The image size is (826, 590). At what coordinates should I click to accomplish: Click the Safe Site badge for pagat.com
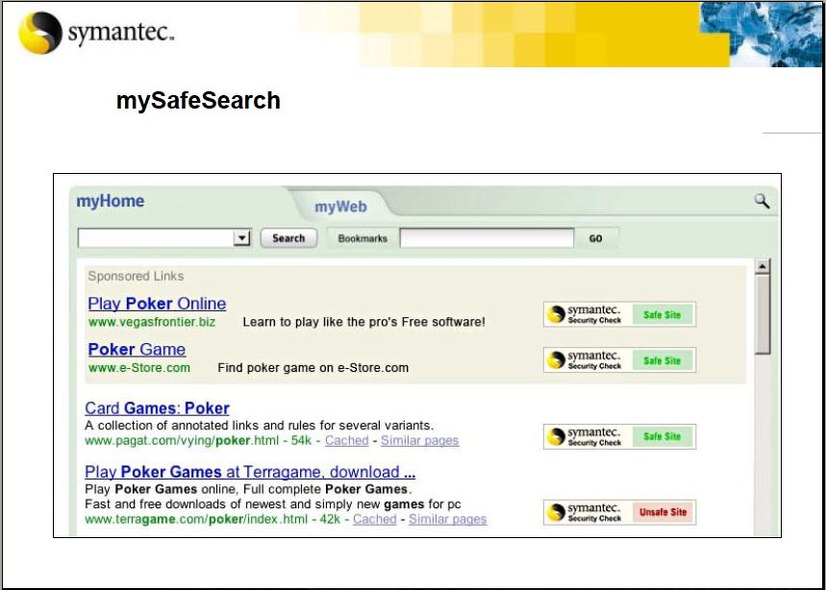click(x=663, y=437)
